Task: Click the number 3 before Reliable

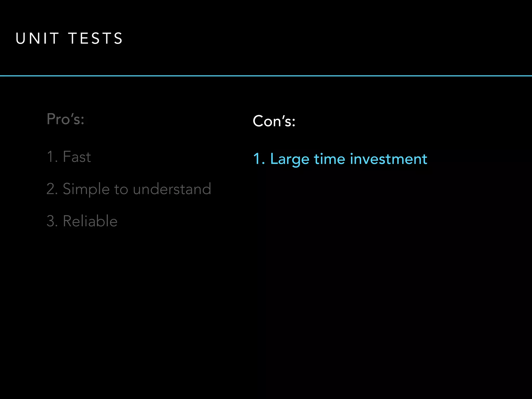Action: 51,221
